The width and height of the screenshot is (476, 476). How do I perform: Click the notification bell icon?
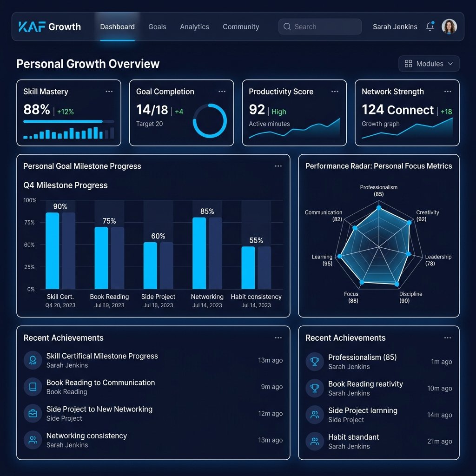tap(430, 26)
